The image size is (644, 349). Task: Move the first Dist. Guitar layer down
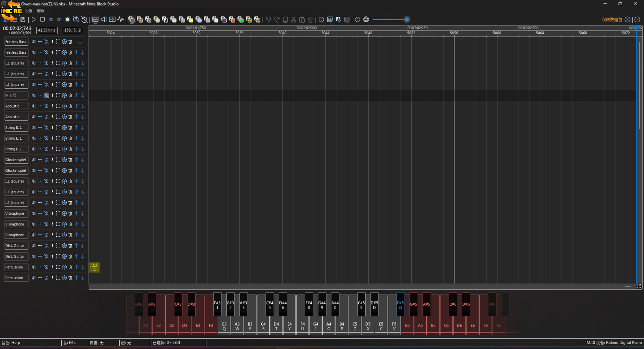coord(83,246)
